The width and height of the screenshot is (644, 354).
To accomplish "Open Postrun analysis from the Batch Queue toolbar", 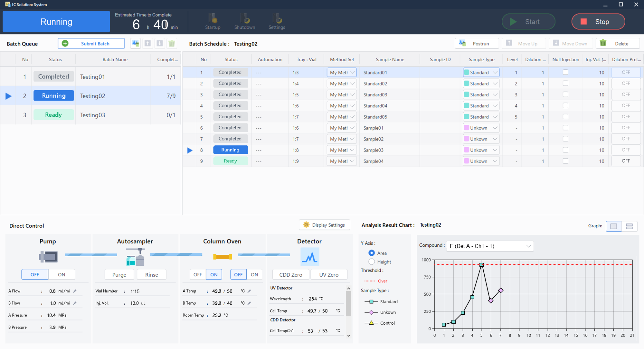I will (x=135, y=43).
